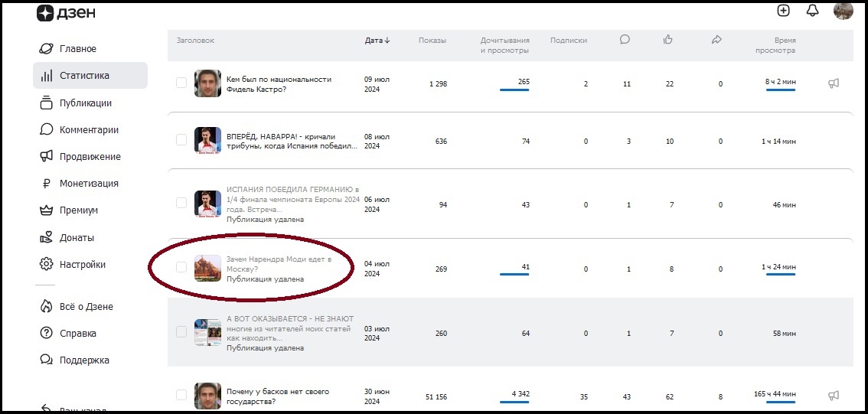Click the Дочитывания и просмотры column header
868x414 pixels.
[x=505, y=45]
